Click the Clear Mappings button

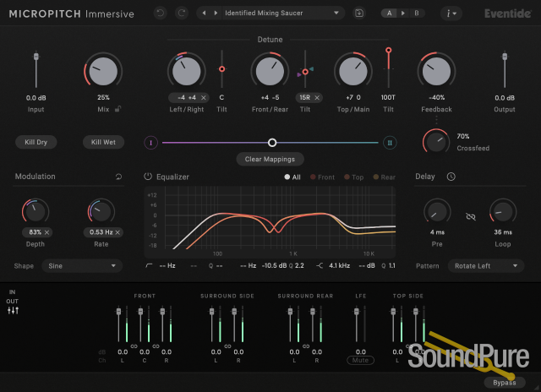[x=270, y=159]
